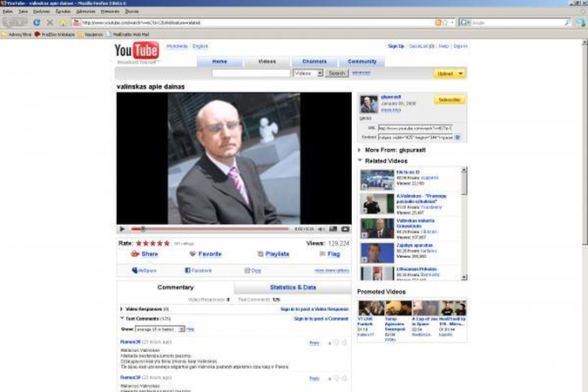Click the Embed code text field
The height and width of the screenshot is (392, 588).
pos(416,138)
